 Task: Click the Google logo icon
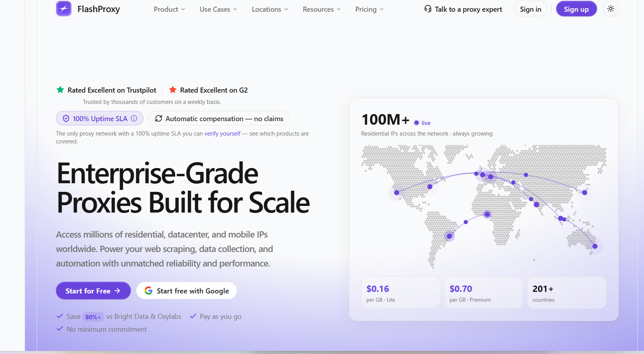[148, 291]
